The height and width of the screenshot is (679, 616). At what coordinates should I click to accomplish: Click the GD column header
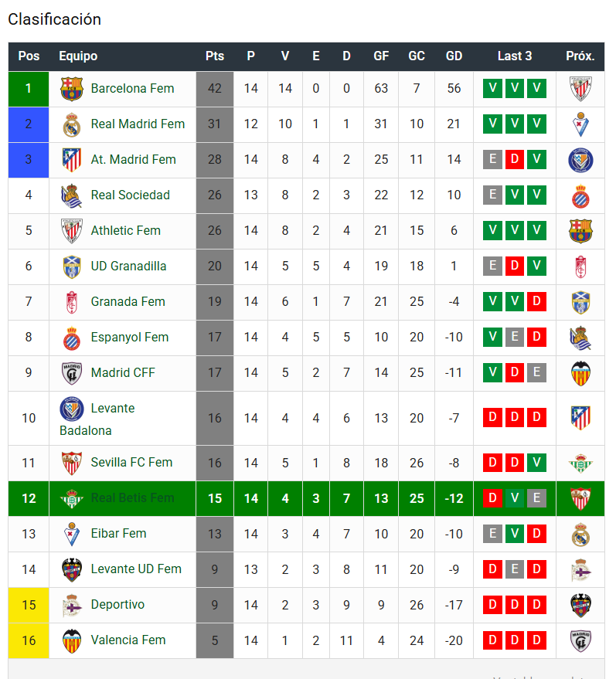pyautogui.click(x=454, y=56)
